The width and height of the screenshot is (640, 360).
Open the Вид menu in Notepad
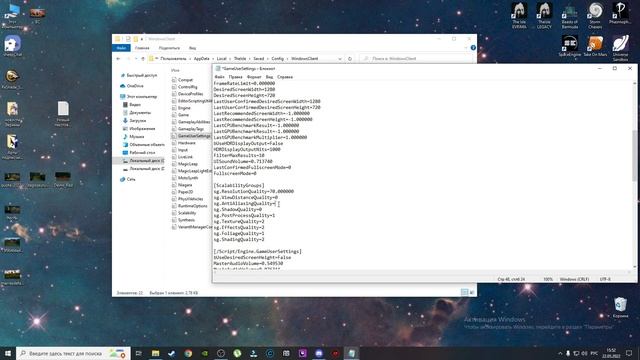click(x=269, y=77)
